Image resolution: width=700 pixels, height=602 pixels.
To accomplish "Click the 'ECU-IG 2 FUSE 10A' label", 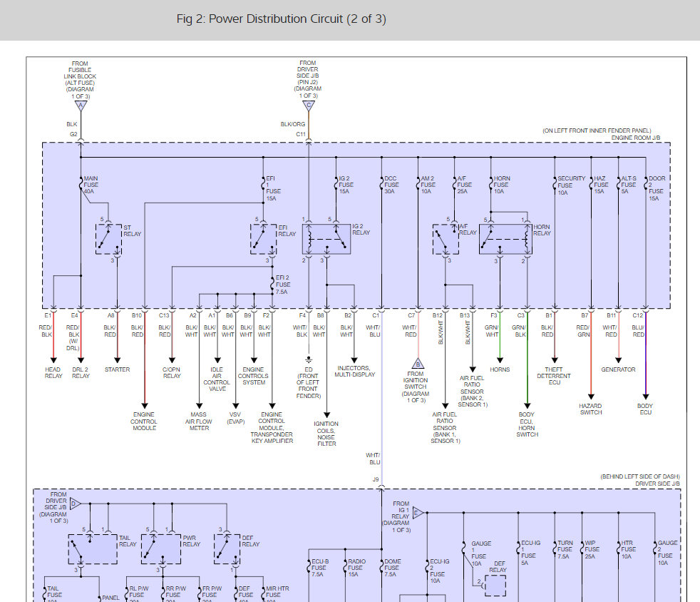I will pyautogui.click(x=440, y=571).
